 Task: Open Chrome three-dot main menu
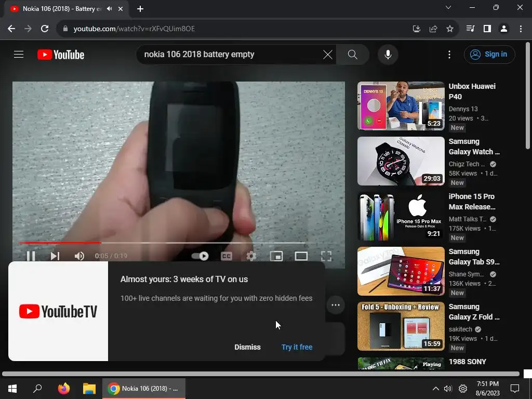521,29
